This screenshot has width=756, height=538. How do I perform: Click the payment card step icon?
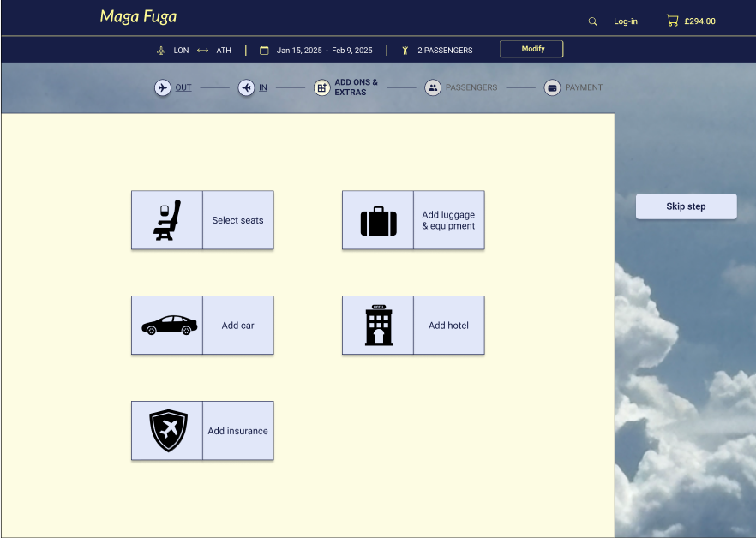[552, 87]
